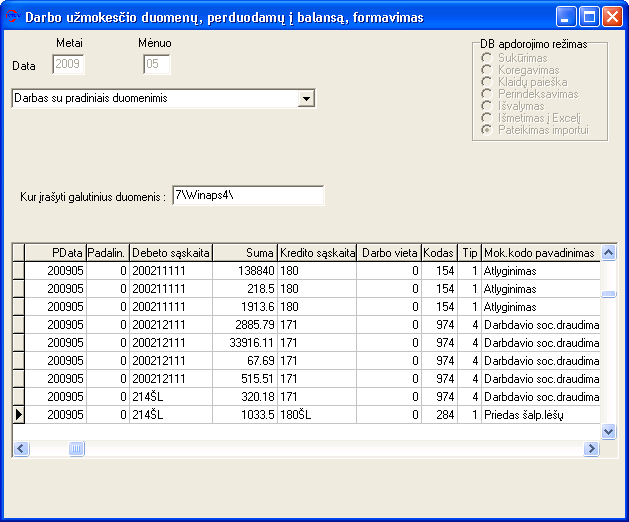Click the Mėnuo month field
Image resolution: width=629 pixels, height=522 pixels.
pyautogui.click(x=157, y=64)
